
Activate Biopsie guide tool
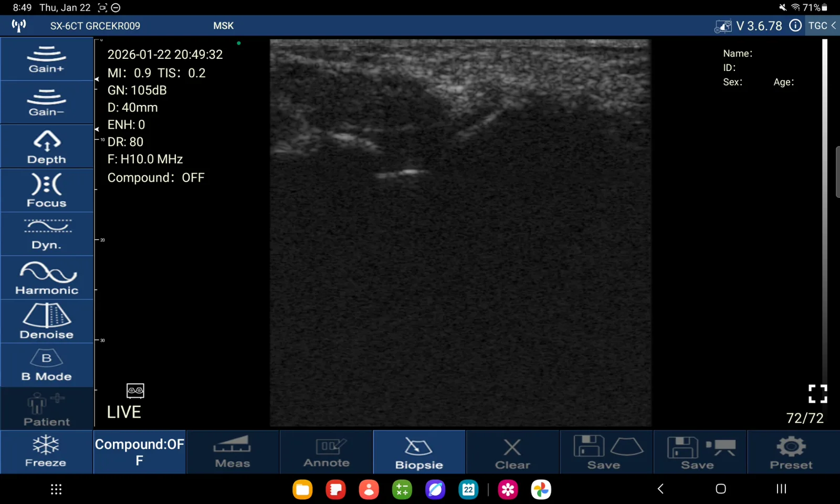419,452
